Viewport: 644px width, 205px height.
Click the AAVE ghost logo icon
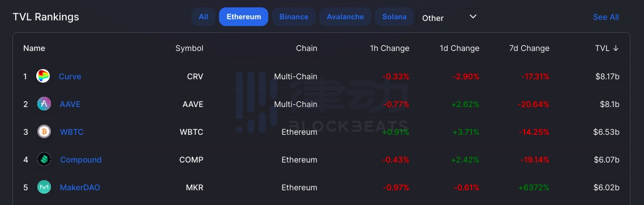click(x=44, y=104)
